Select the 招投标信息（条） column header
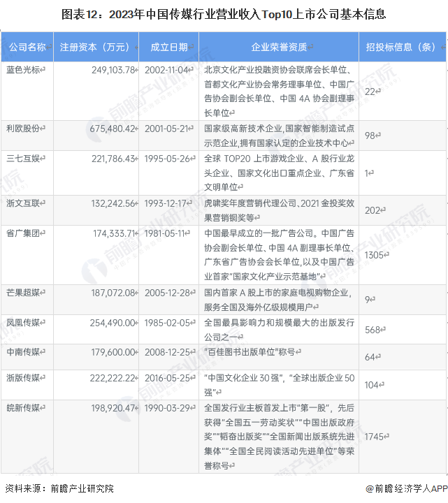The height and width of the screenshot is (503, 448). click(401, 48)
